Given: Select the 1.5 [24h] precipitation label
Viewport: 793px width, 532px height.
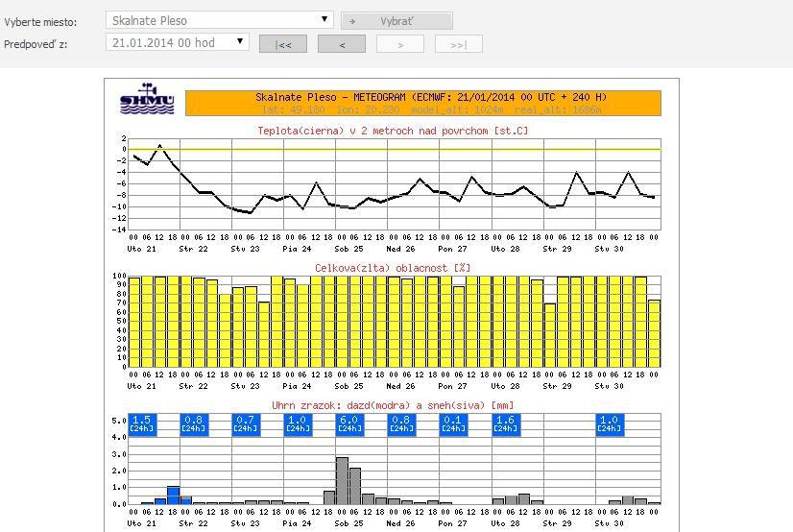Looking at the screenshot, I should (141, 423).
